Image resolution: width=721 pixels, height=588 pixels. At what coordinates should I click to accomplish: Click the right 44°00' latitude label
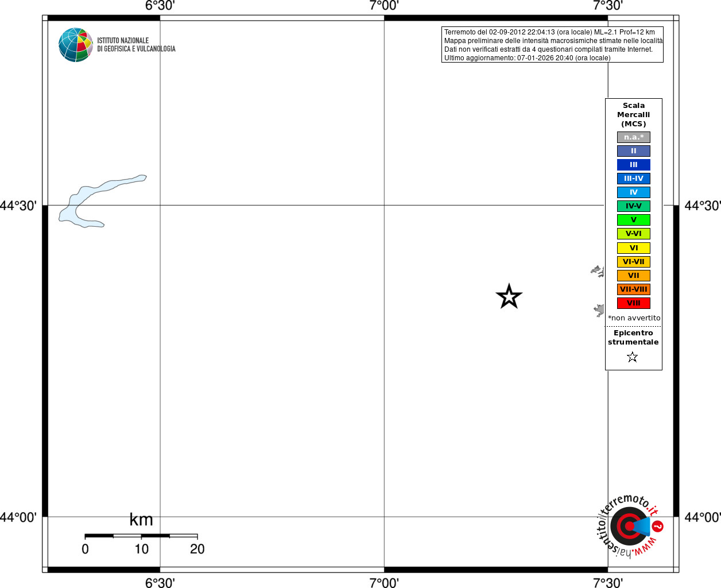703,517
